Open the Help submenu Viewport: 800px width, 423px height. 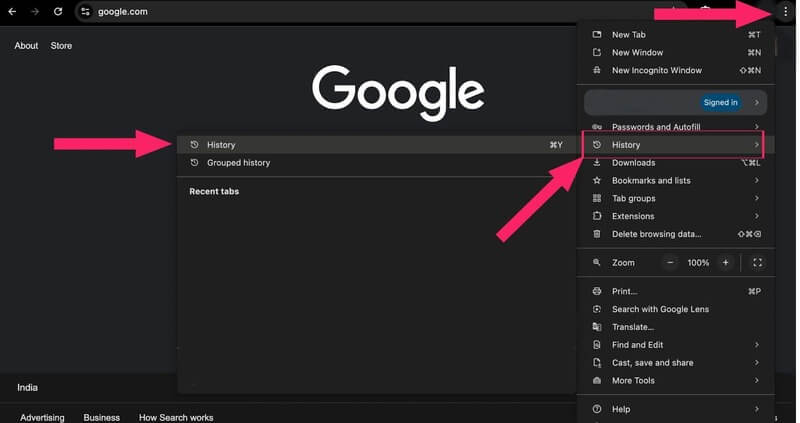[x=676, y=409]
